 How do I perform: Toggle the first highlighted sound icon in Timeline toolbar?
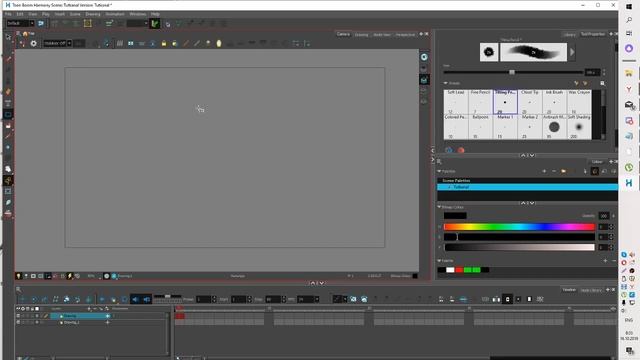136,299
